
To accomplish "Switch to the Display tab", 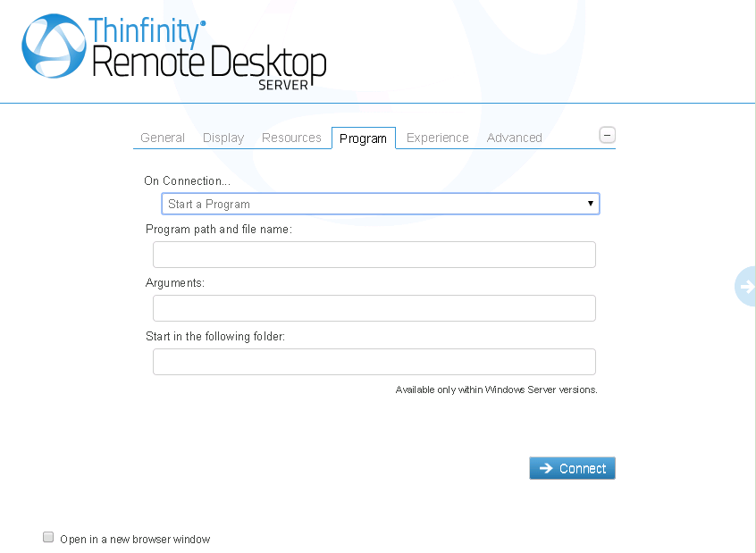I will click(223, 138).
